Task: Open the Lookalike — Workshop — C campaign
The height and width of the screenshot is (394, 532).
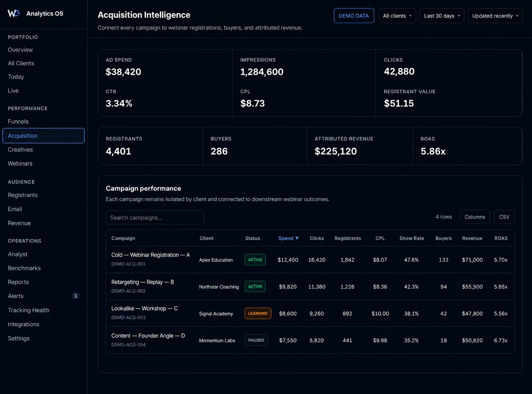Action: (x=145, y=309)
